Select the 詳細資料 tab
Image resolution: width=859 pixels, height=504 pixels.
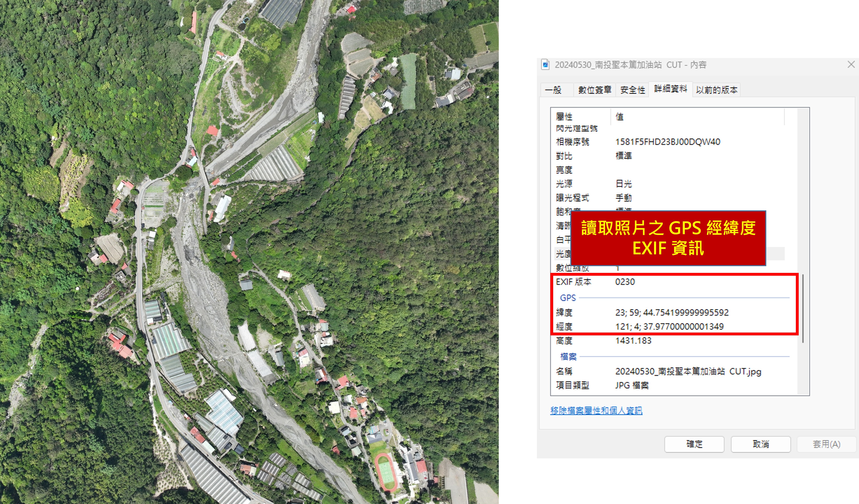coord(671,89)
